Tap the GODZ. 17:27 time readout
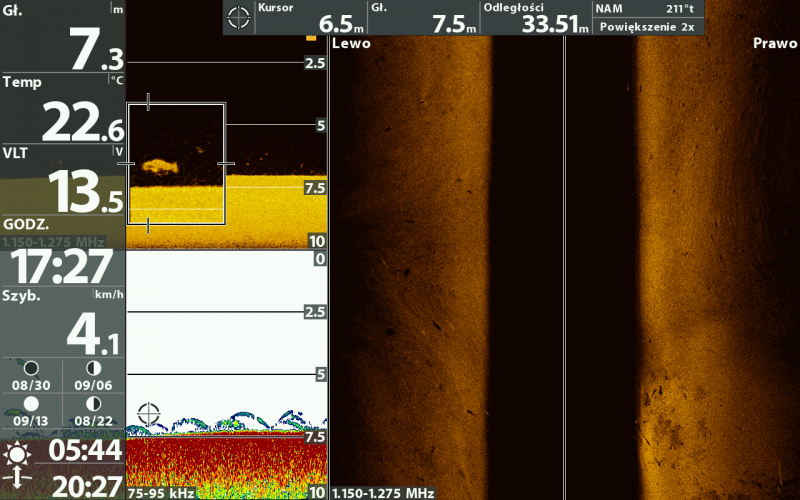This screenshot has width=800, height=500. click(x=63, y=262)
